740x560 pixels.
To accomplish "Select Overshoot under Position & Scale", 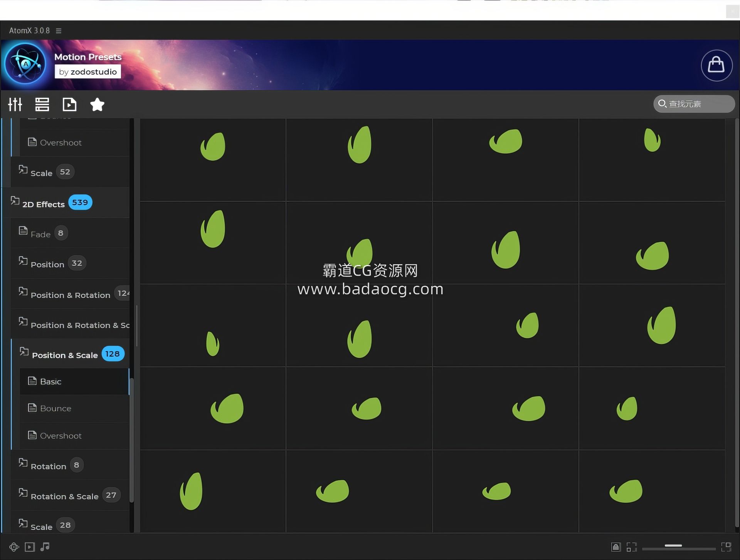I will click(74, 436).
